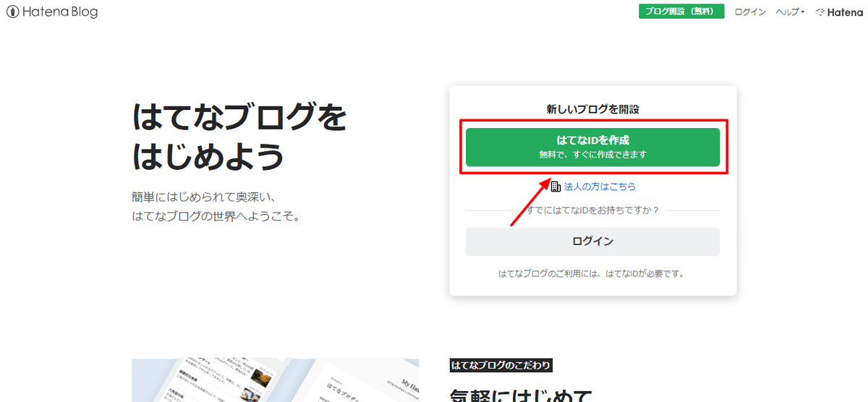868x402 pixels.
Task: Click the はてなブログをはじめよう headline
Action: coord(239,137)
